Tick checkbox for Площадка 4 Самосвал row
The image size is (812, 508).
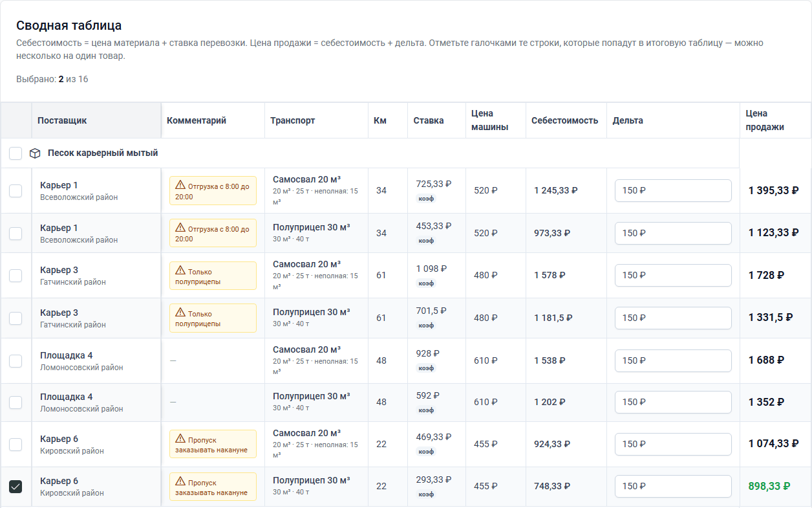[x=16, y=360]
